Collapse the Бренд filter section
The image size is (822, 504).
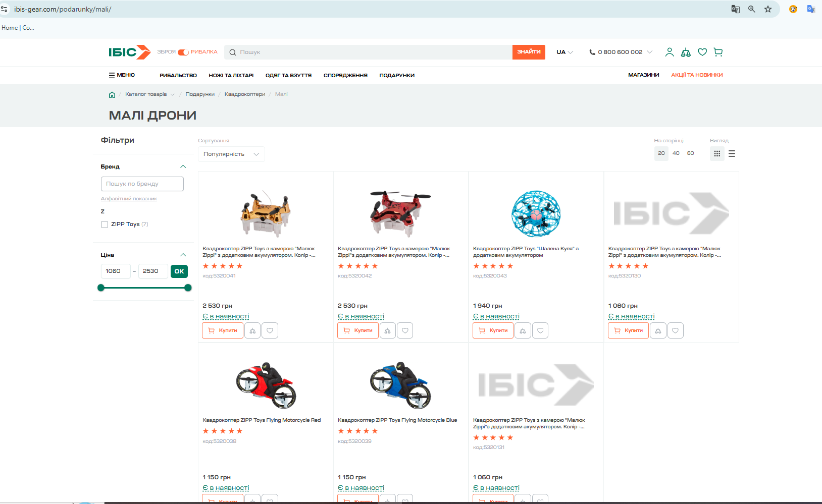(183, 166)
